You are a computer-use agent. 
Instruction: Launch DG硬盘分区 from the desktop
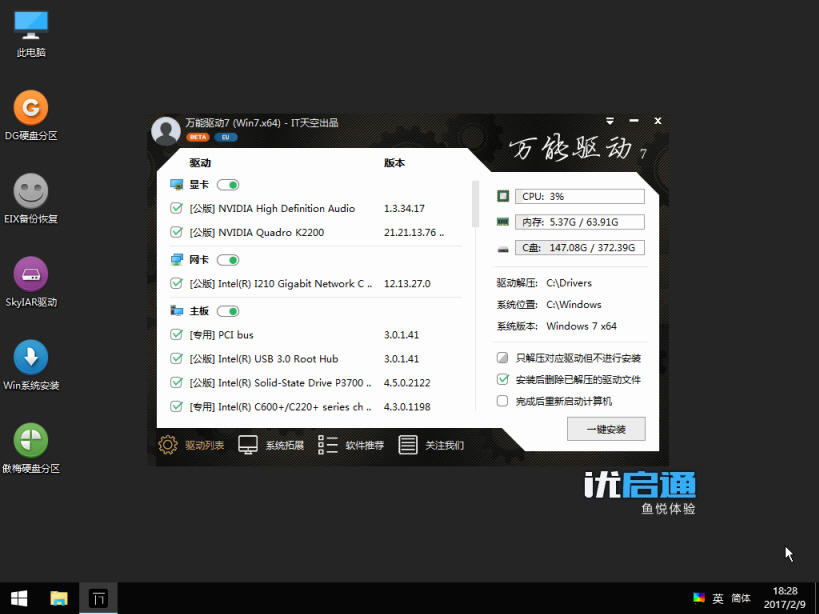click(31, 116)
